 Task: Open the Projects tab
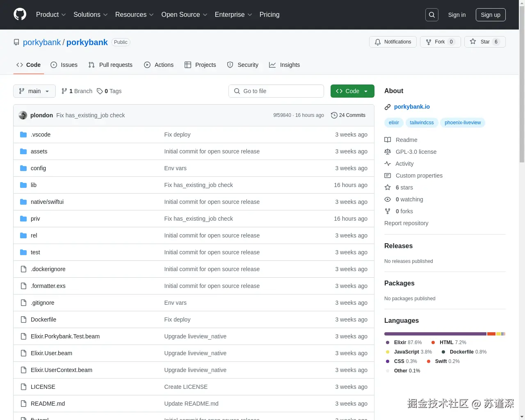pyautogui.click(x=200, y=65)
